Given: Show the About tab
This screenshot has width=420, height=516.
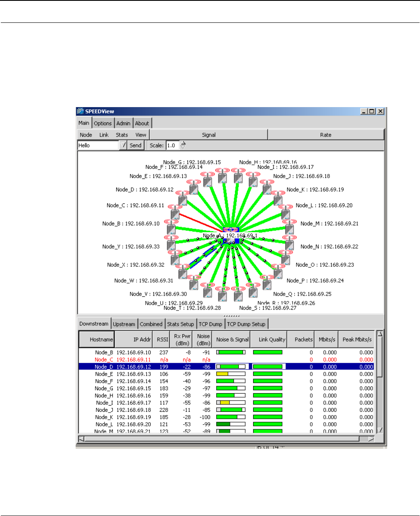Looking at the screenshot, I should coord(142,123).
